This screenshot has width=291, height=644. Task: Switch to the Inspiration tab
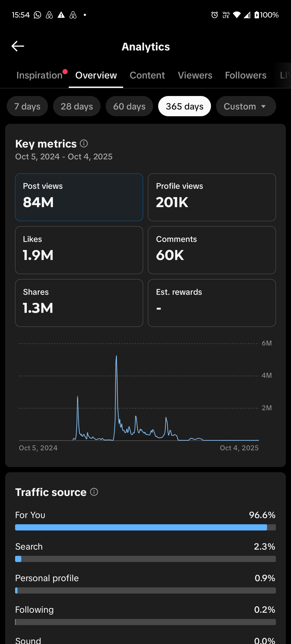click(39, 75)
